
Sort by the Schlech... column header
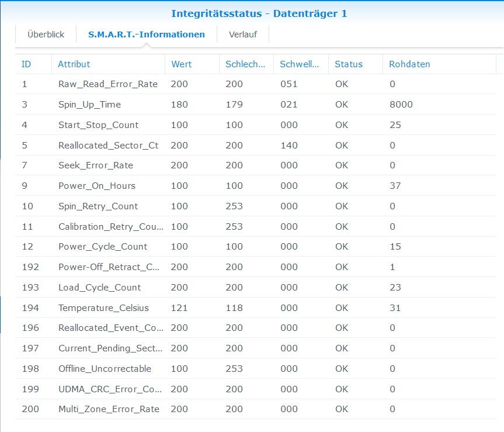[x=245, y=64]
